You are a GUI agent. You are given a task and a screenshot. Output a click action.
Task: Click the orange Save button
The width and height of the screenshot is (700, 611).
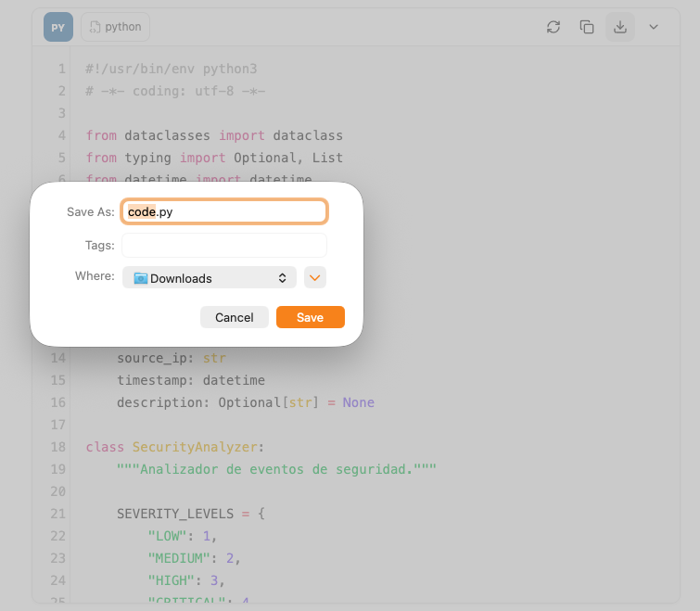coord(311,317)
